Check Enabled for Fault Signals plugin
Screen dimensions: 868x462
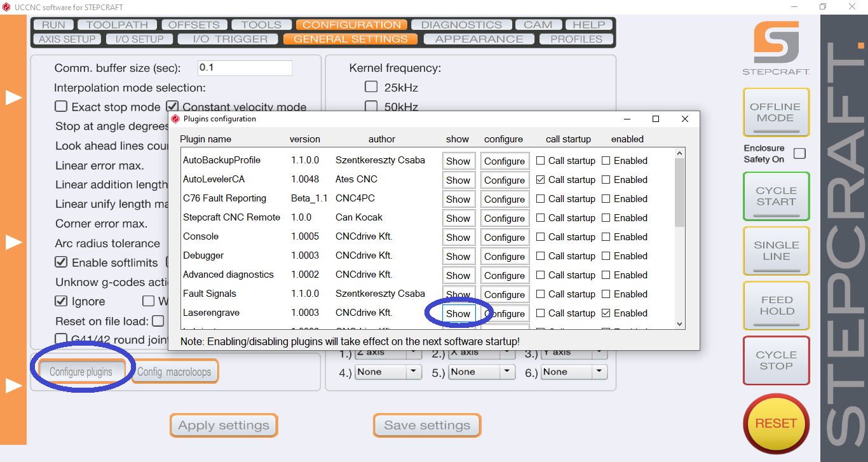pyautogui.click(x=606, y=294)
